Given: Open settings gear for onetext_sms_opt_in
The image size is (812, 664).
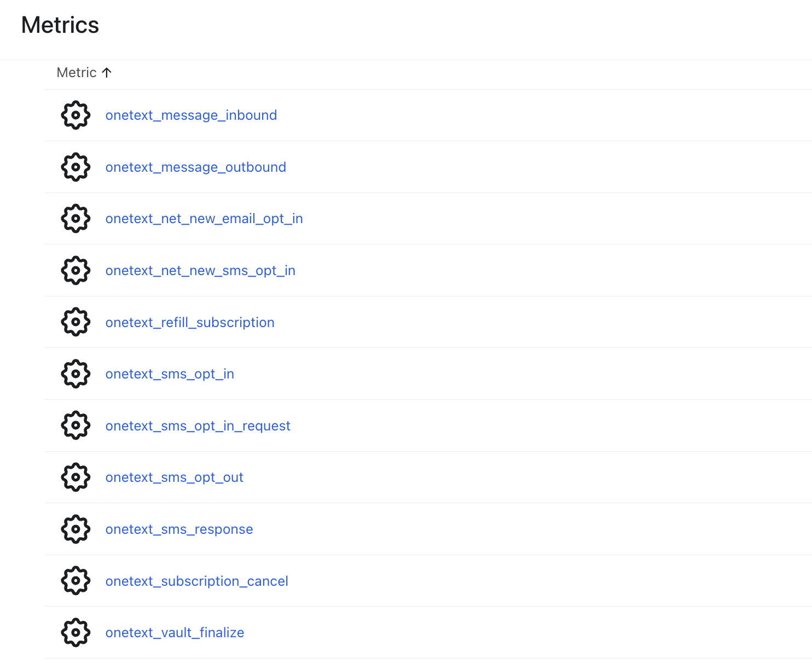Looking at the screenshot, I should coord(75,374).
